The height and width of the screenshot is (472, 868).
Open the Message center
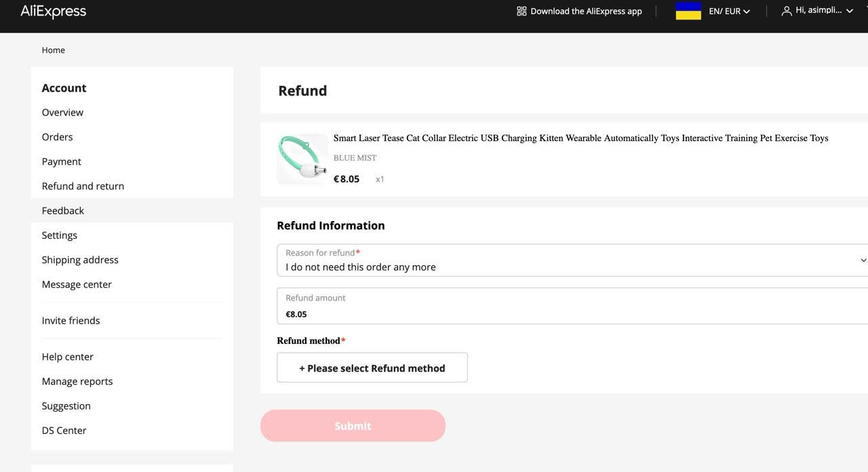click(77, 284)
